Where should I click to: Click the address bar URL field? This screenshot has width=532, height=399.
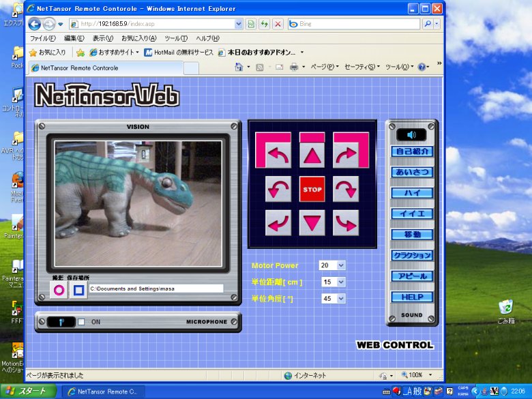(152, 24)
